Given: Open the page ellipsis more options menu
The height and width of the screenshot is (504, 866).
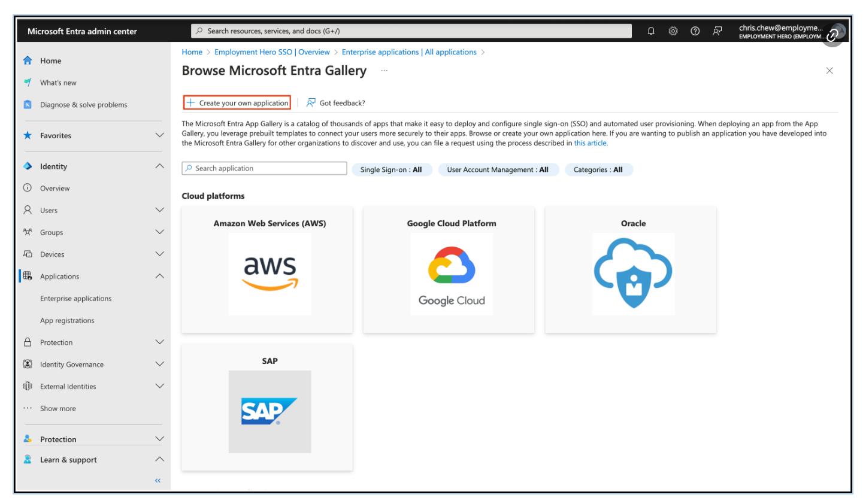Looking at the screenshot, I should pyautogui.click(x=384, y=71).
